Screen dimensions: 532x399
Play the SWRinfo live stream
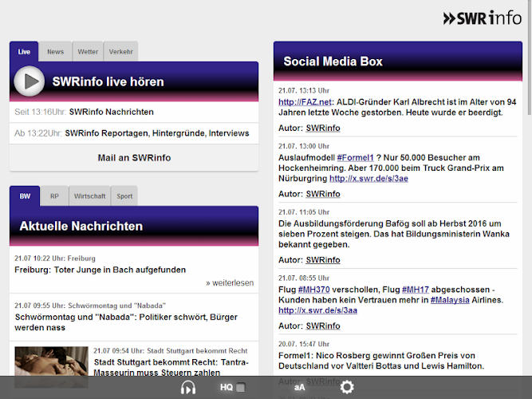click(30, 81)
